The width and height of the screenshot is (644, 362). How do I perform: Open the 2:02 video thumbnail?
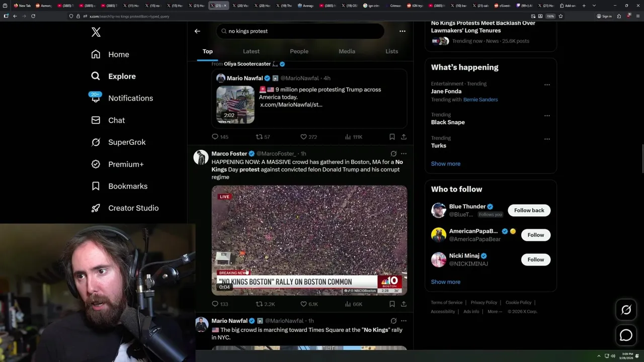235,105
